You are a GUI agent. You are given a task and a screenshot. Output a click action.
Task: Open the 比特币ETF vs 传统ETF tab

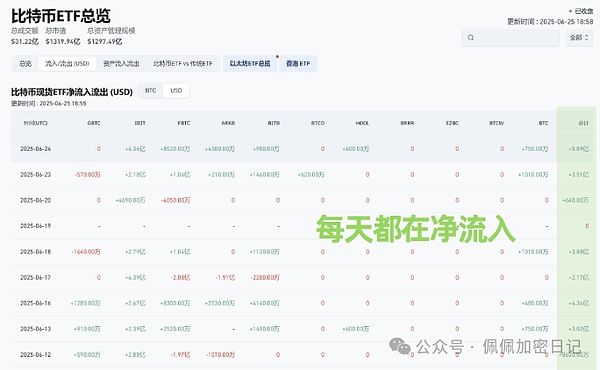click(x=183, y=64)
